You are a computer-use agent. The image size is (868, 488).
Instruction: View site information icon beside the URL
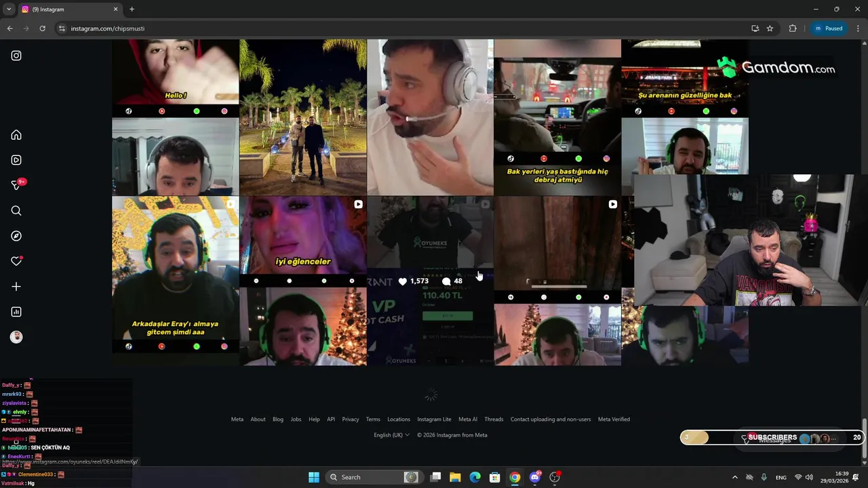pos(62,28)
